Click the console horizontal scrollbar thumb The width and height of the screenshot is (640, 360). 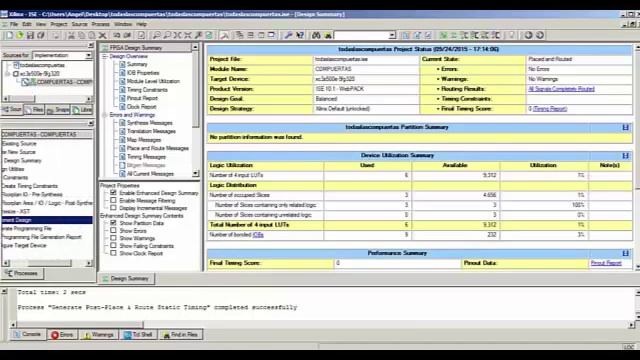80,324
